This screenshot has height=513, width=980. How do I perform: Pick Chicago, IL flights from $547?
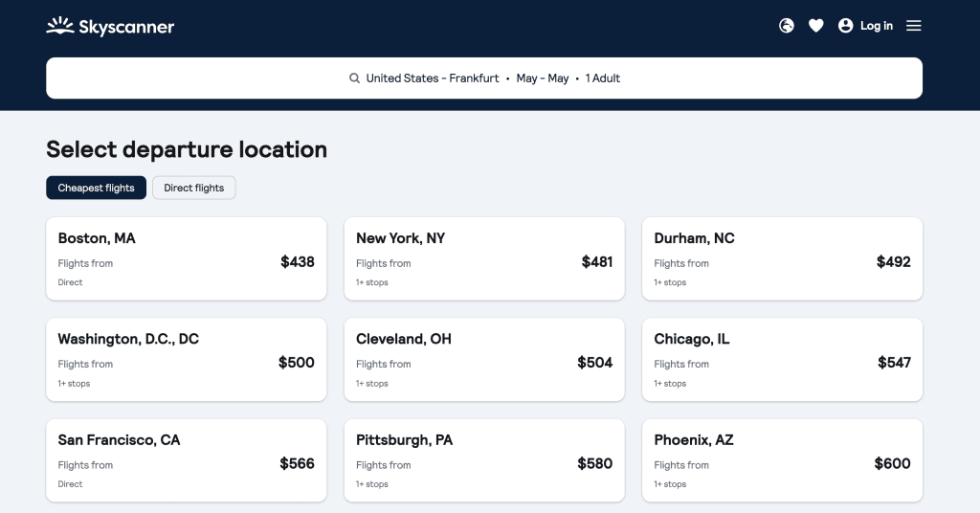click(x=783, y=360)
